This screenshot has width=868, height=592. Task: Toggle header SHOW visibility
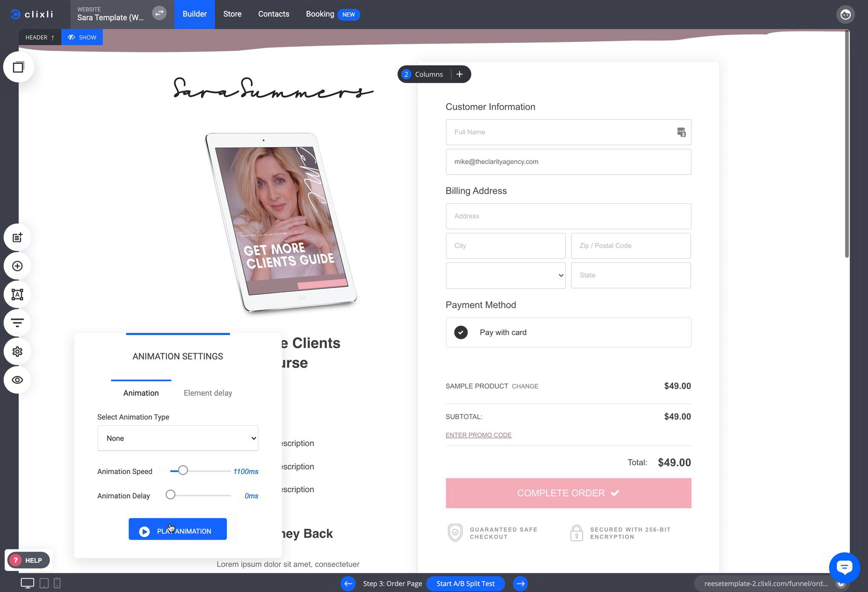point(82,37)
